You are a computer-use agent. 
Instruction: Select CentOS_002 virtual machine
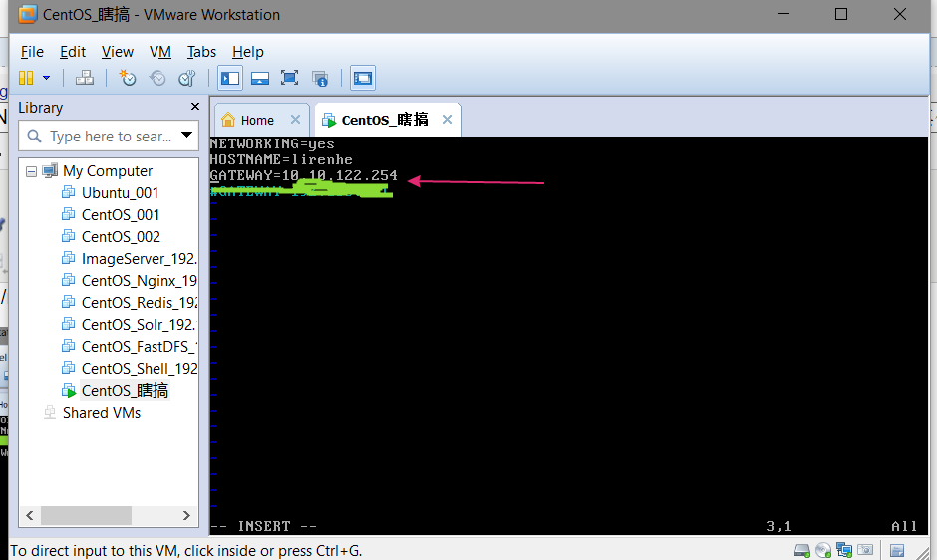(x=121, y=237)
